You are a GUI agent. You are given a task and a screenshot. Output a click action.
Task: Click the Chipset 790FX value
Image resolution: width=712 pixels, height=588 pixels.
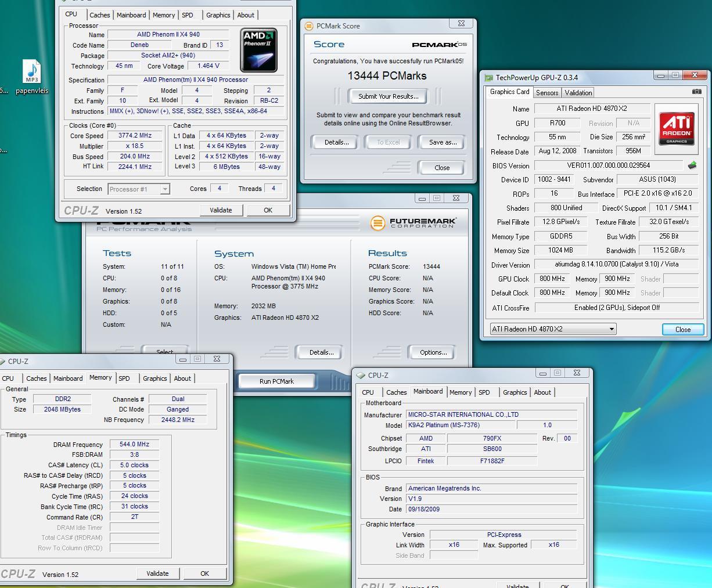click(x=492, y=439)
